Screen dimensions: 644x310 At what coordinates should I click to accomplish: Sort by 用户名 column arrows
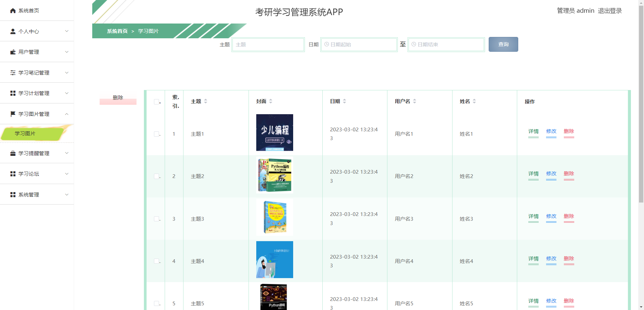[x=415, y=101]
